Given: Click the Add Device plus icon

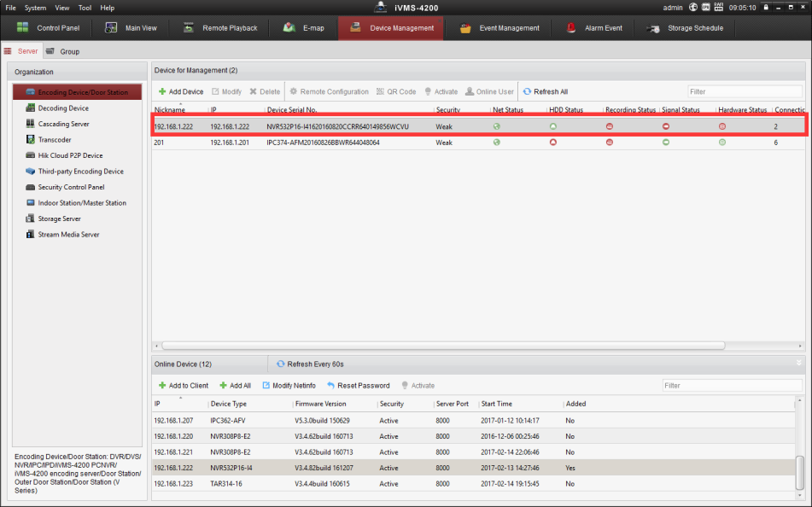Looking at the screenshot, I should click(x=162, y=91).
